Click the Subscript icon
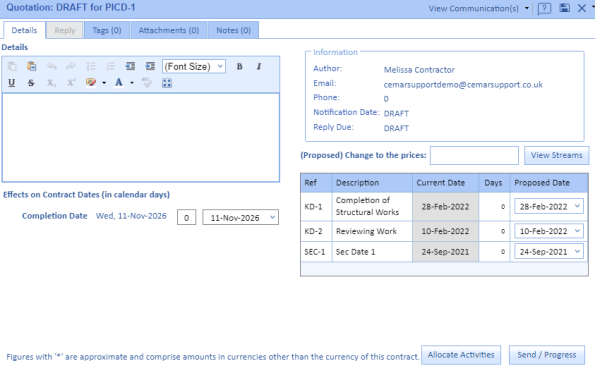This screenshot has height=373, width=595. (51, 83)
